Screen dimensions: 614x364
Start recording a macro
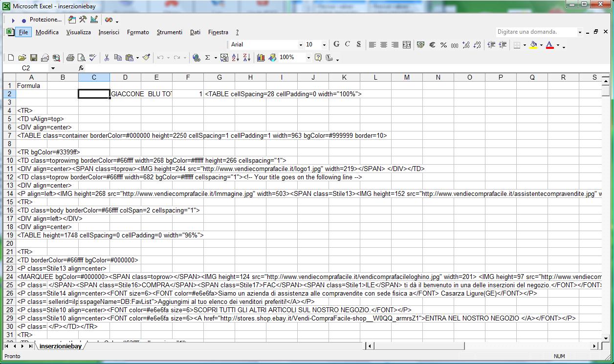tap(23, 21)
